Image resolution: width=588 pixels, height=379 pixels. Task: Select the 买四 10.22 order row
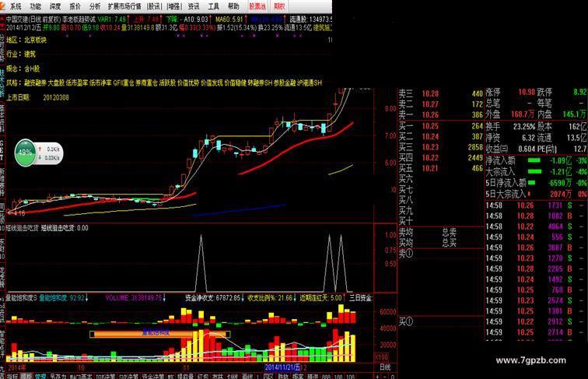pos(441,158)
